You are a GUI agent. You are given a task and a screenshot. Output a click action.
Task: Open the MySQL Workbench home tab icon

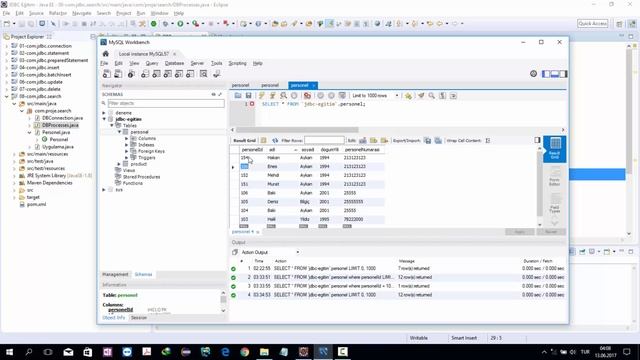[x=106, y=54]
